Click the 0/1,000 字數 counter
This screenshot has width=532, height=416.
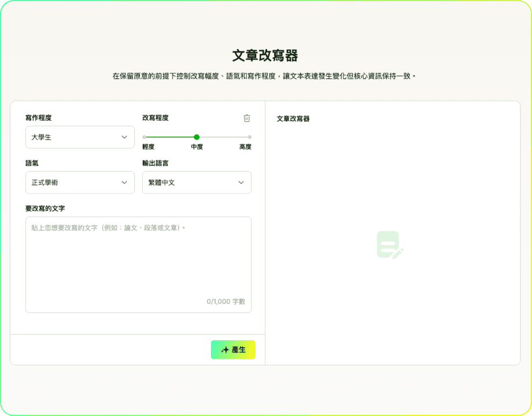point(226,302)
